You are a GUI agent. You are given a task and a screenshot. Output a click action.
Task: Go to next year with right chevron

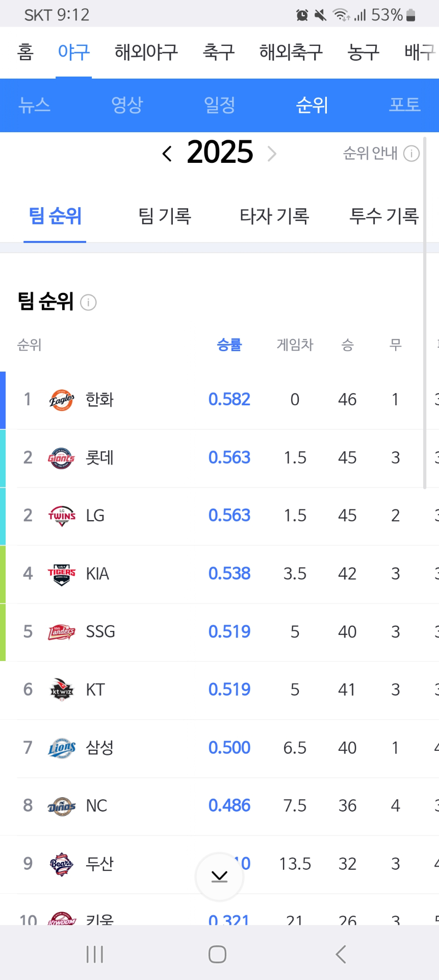(272, 153)
